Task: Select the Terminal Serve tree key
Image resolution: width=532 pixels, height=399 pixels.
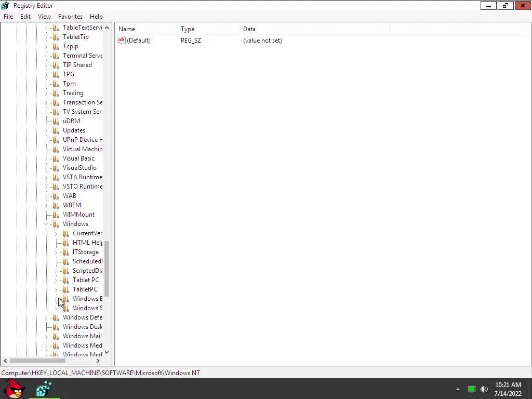Action: [x=83, y=55]
